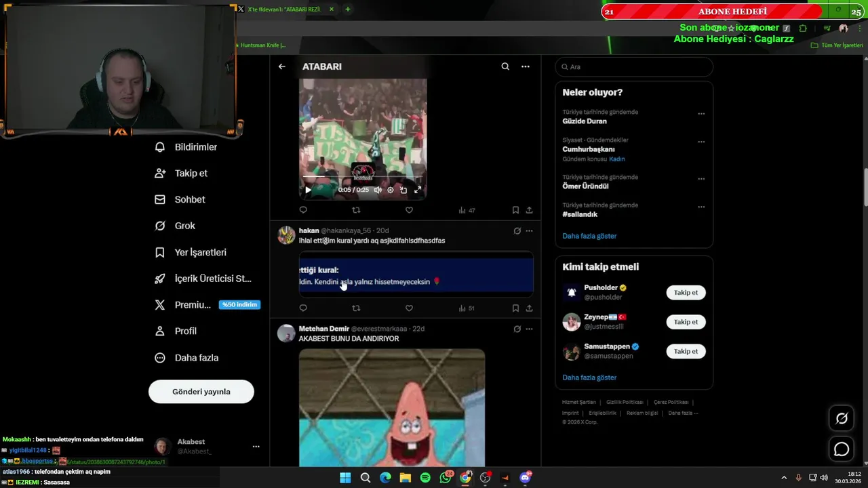Viewport: 868px width, 488px height.
Task: Open options for Cumhurbaşkanı trend
Action: [701, 142]
